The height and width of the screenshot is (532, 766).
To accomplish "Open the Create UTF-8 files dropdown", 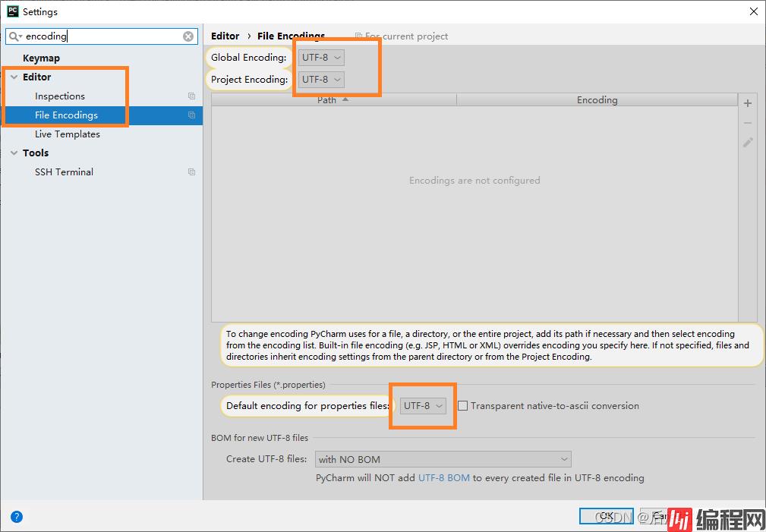I will coord(443,459).
